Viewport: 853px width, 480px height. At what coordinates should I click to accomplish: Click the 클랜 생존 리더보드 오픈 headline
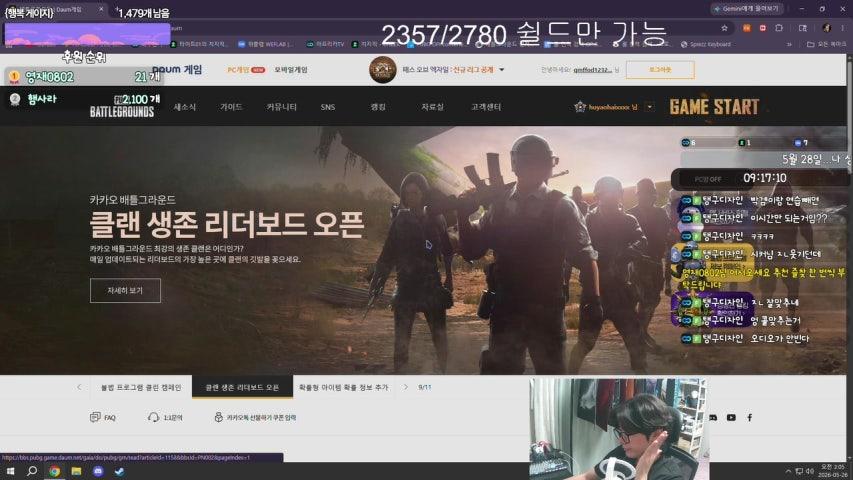point(226,225)
